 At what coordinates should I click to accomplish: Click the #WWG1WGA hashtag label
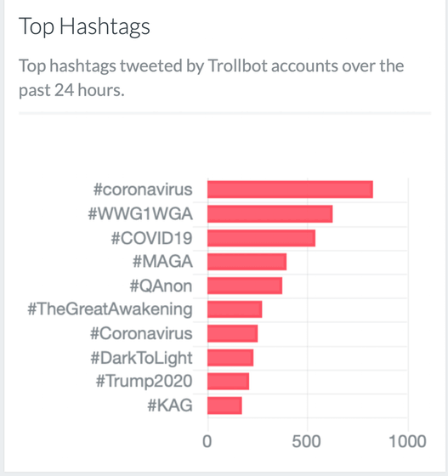(140, 213)
